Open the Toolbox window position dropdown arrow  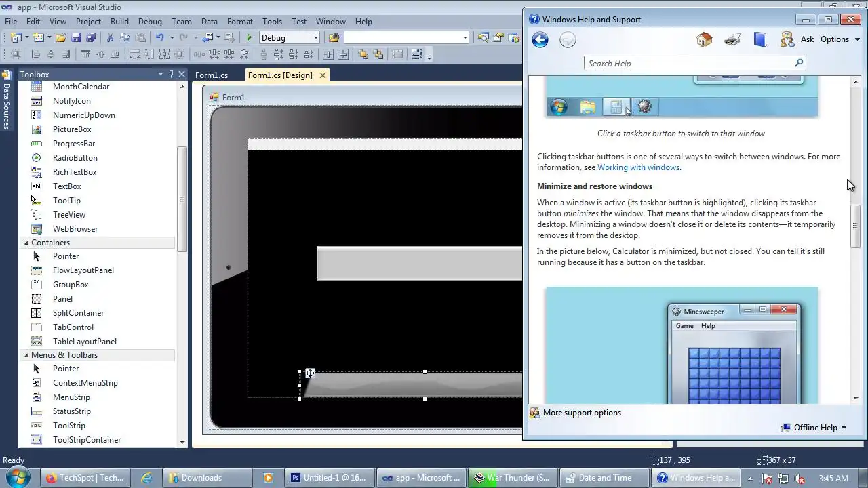161,74
